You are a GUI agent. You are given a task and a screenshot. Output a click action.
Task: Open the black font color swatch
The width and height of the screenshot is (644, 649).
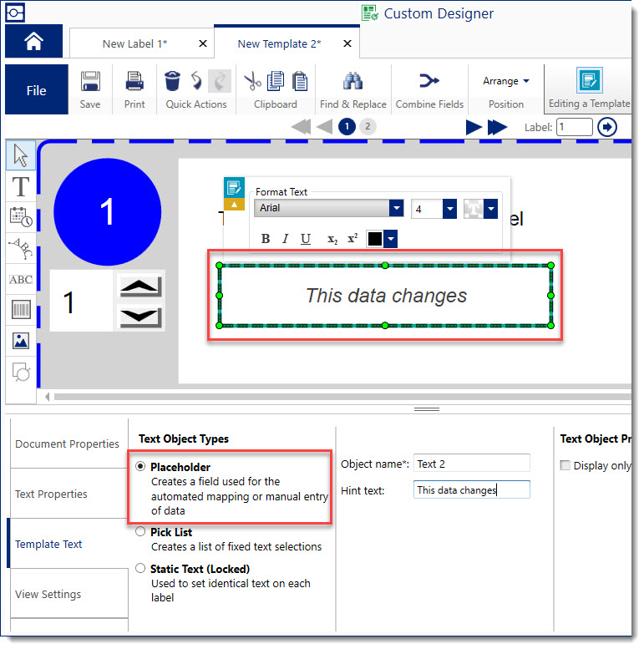tap(375, 239)
